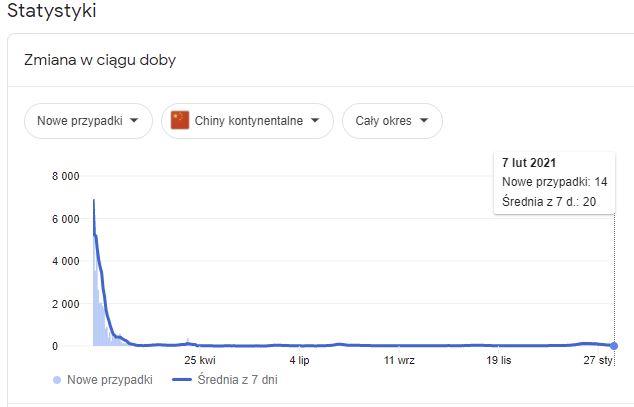
Task: Open the Chiny kontynentalne country dropdown
Action: pos(247,121)
